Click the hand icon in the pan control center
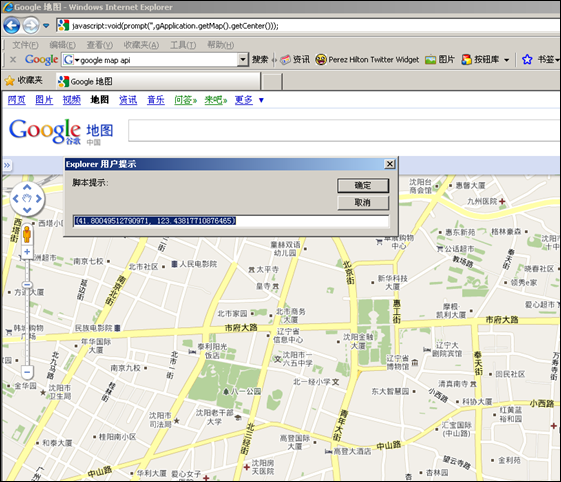 [x=27, y=199]
